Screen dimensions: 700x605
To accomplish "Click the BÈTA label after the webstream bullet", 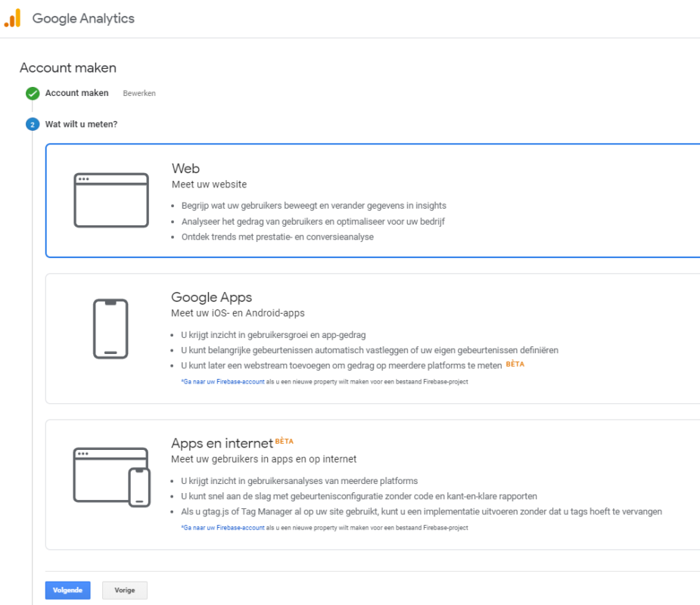I will click(x=515, y=364).
